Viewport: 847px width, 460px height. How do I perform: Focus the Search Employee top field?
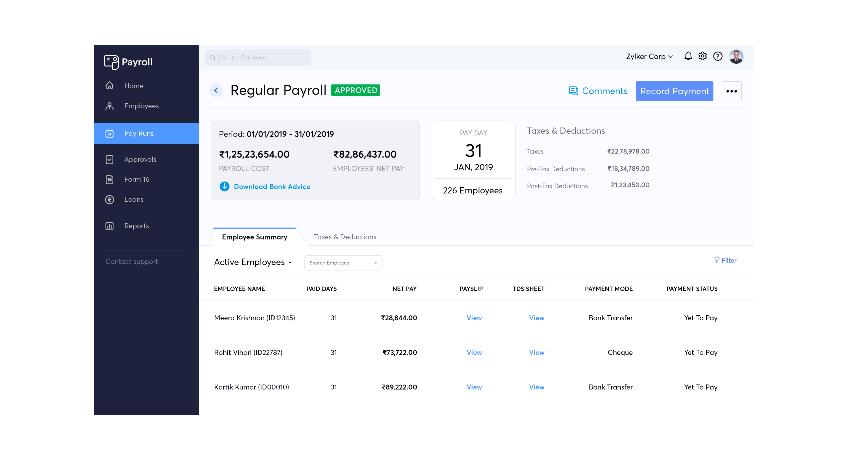(258, 57)
